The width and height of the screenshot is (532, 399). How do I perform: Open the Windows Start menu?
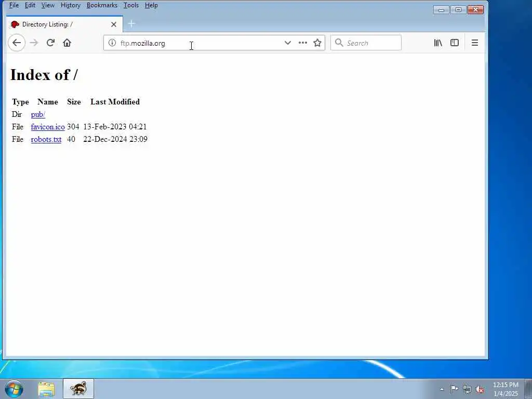click(14, 389)
